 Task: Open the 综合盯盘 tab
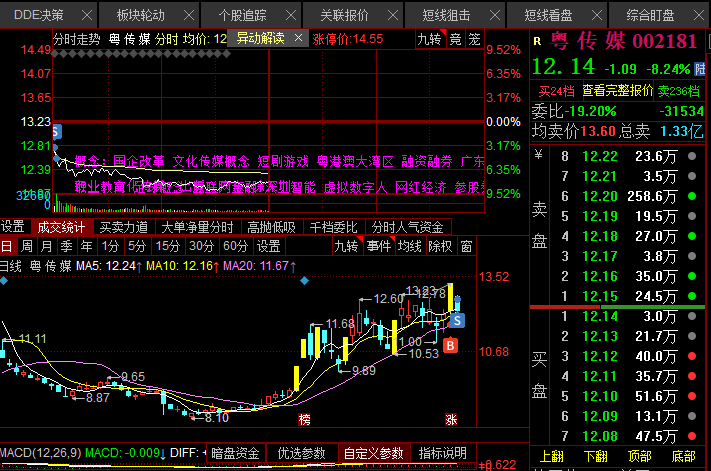650,15
